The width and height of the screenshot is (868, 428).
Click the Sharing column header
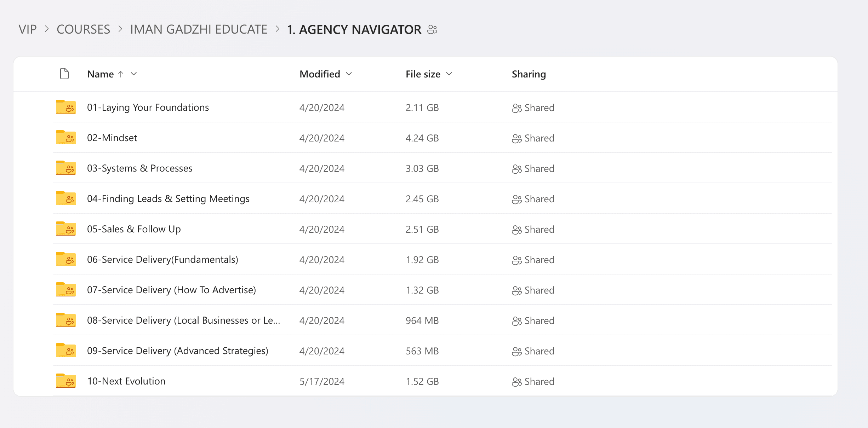click(x=529, y=74)
